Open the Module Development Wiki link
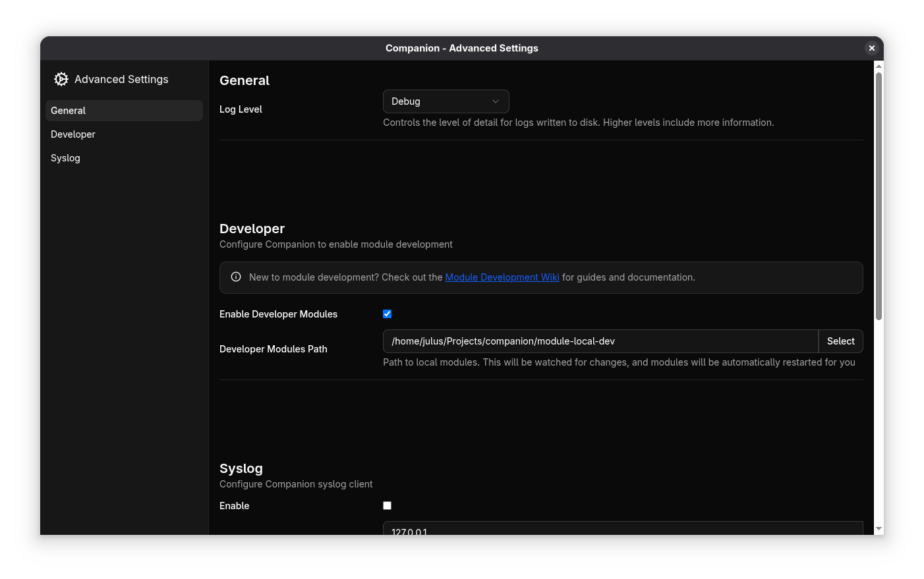924x579 pixels. click(x=502, y=277)
